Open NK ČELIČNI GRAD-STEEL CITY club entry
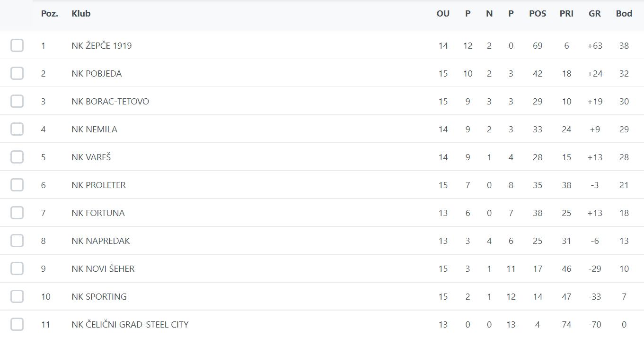Screen dimensions: 644x337 [130, 325]
